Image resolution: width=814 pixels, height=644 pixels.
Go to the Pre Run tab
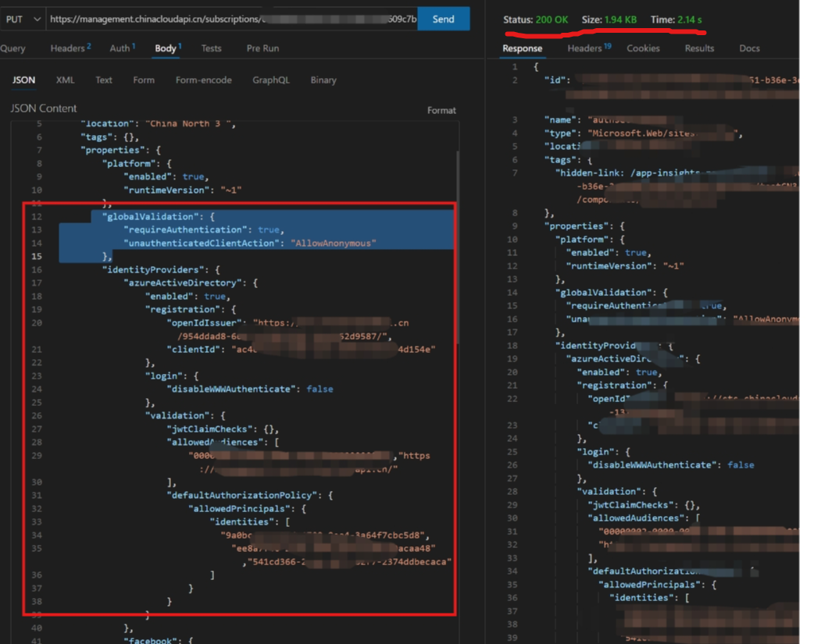pos(262,48)
